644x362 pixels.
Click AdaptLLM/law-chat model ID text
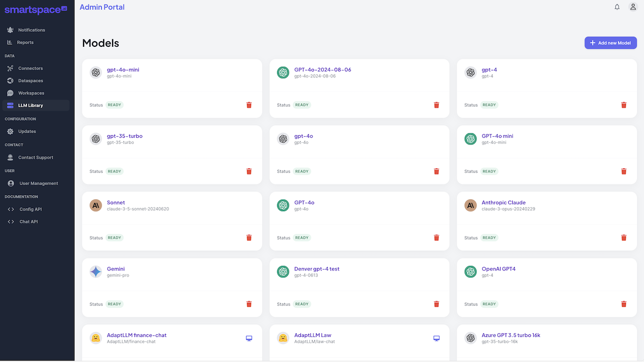[314, 342]
